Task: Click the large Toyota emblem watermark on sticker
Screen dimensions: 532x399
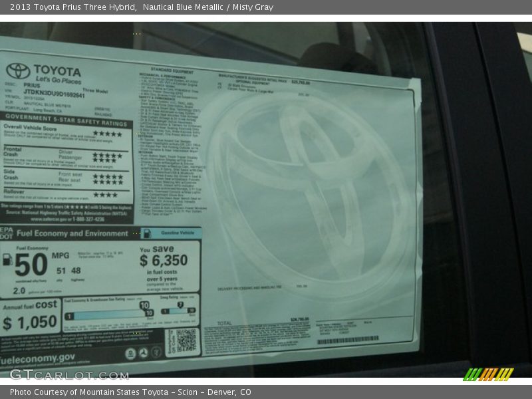Action: pos(307,195)
